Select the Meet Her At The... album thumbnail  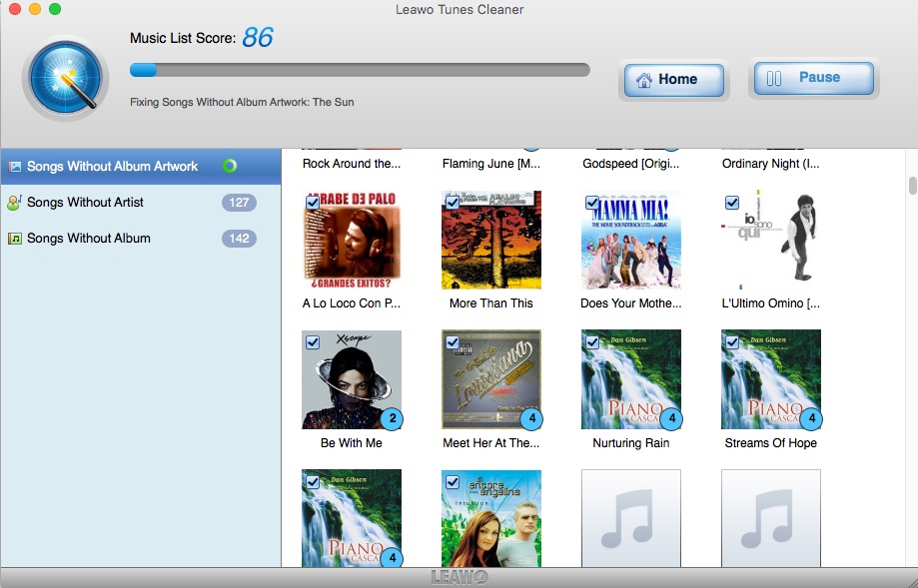click(x=491, y=379)
